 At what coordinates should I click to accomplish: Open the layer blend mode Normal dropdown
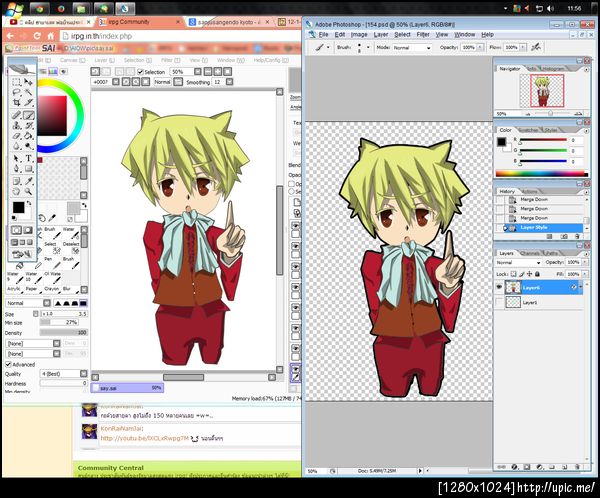tap(518, 263)
